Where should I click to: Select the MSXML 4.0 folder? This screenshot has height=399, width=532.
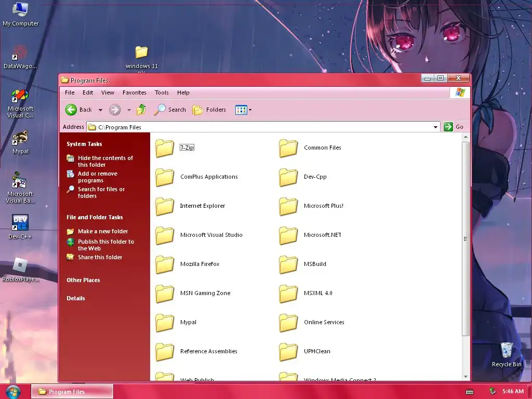305,294
